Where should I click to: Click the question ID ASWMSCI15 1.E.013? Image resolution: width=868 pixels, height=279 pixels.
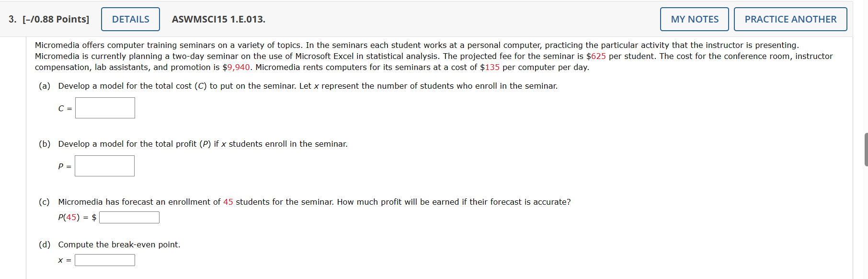coord(218,19)
